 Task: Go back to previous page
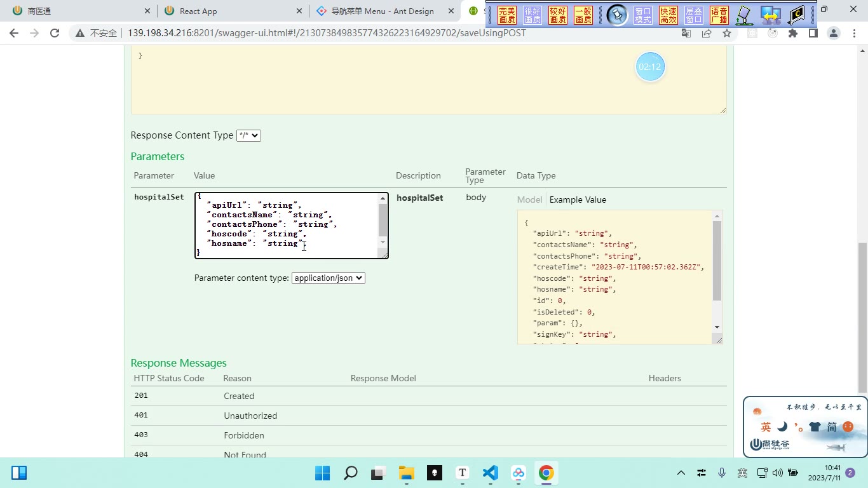[x=14, y=33]
